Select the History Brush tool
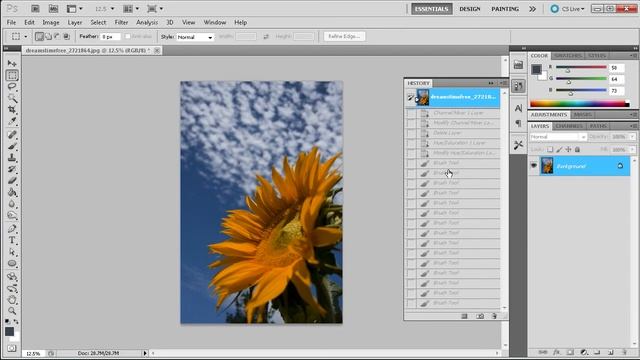The height and width of the screenshot is (360, 640). [12, 169]
